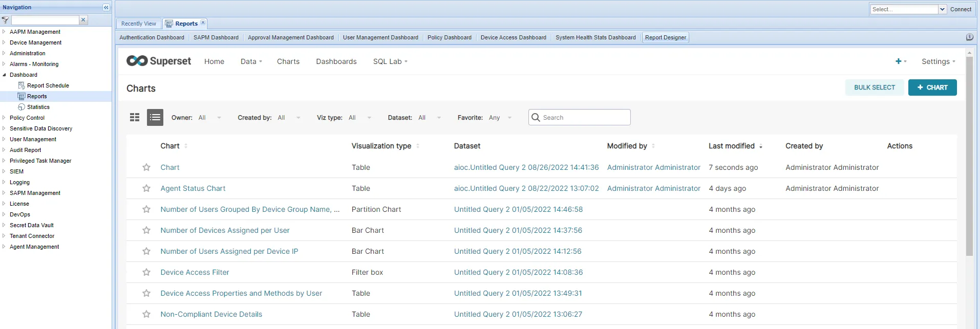Viewport: 980px width, 329px height.
Task: Switch to list view
Action: pos(155,118)
